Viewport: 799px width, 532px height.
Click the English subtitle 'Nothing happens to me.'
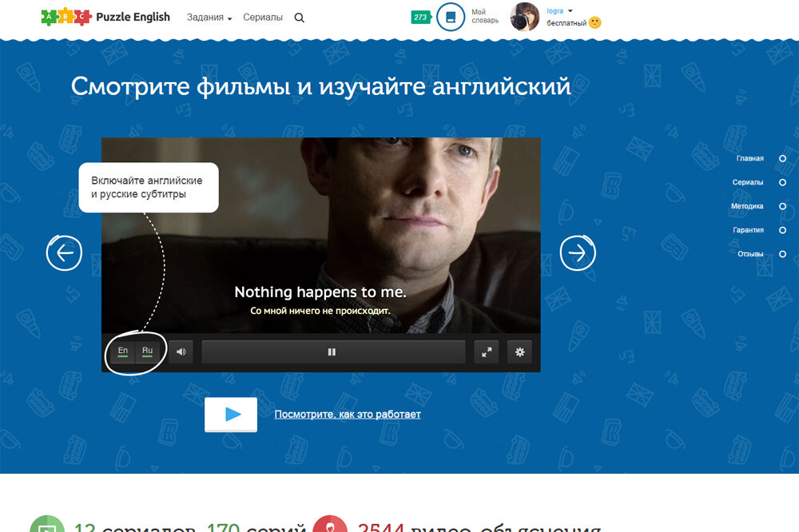320,292
